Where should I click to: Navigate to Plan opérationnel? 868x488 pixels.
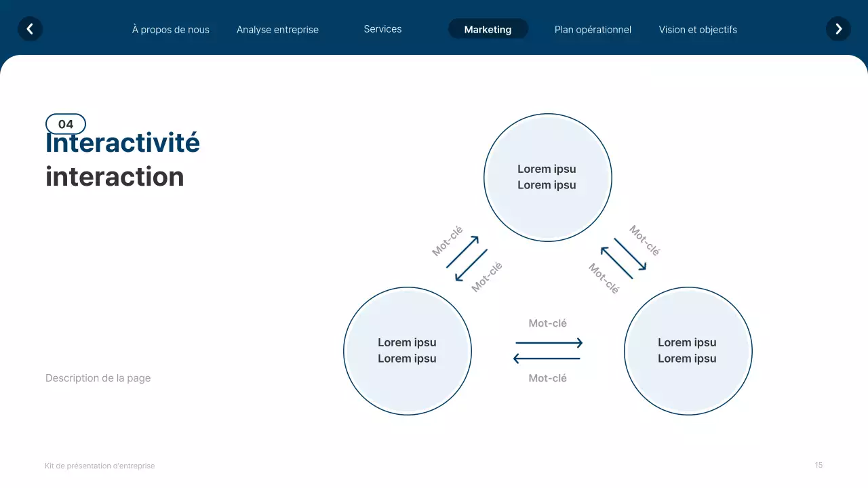tap(593, 29)
